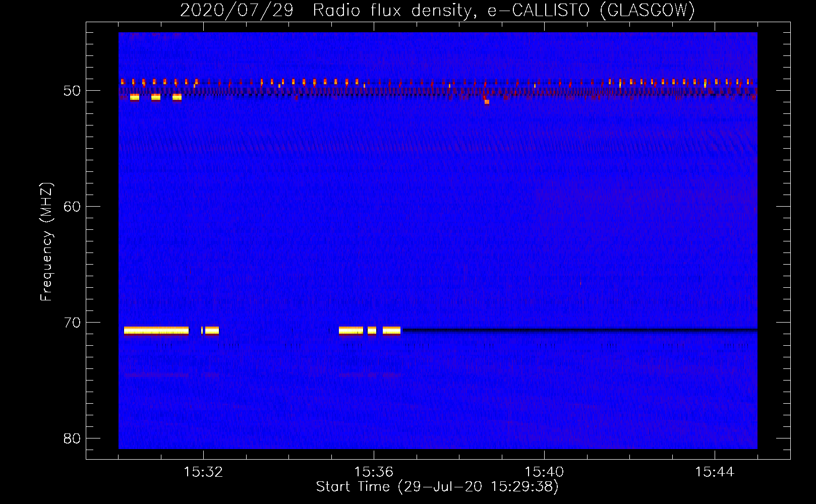Click the '15:40' time tick label

544,472
